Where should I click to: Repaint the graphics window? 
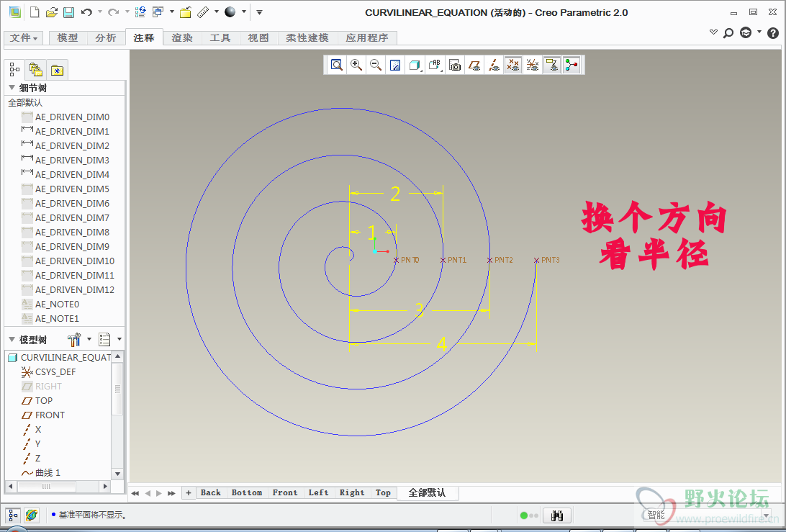[x=395, y=65]
